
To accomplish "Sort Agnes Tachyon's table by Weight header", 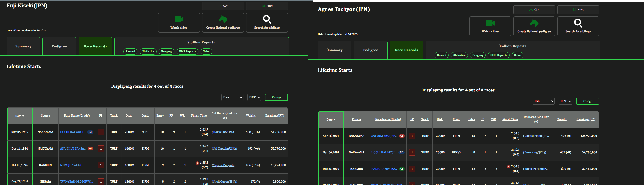I will pos(562,119).
